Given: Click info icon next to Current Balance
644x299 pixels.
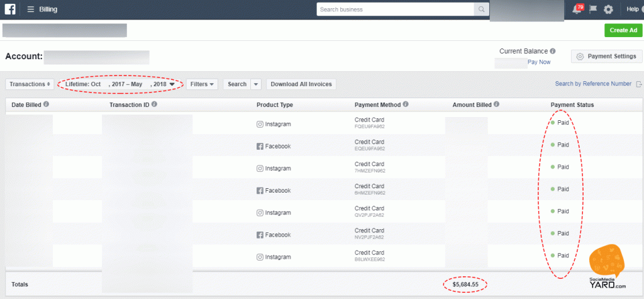Looking at the screenshot, I should [x=553, y=52].
